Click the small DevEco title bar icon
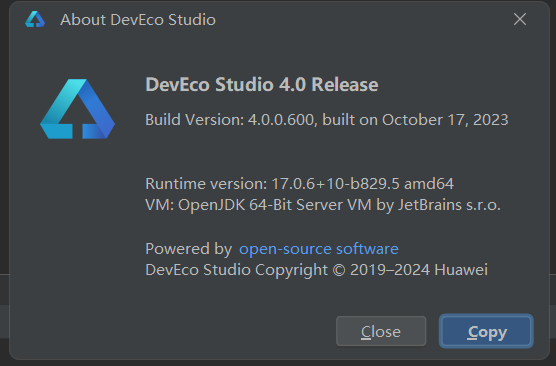This screenshot has height=366, width=556. tap(35, 20)
